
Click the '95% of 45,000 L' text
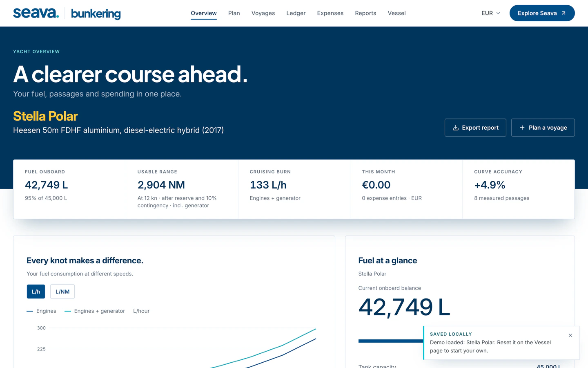[x=46, y=198]
